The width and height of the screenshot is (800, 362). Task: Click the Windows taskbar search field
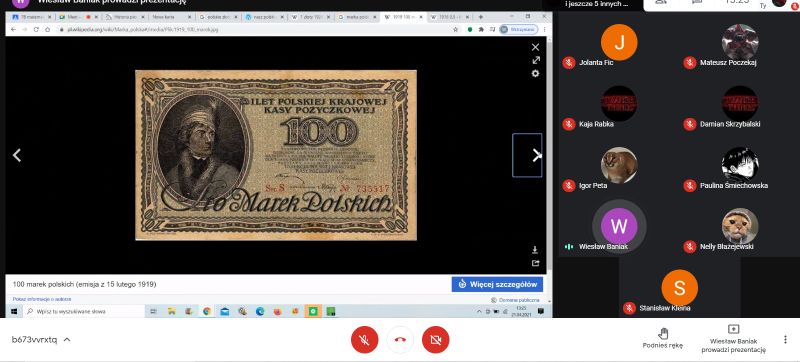(x=84, y=311)
